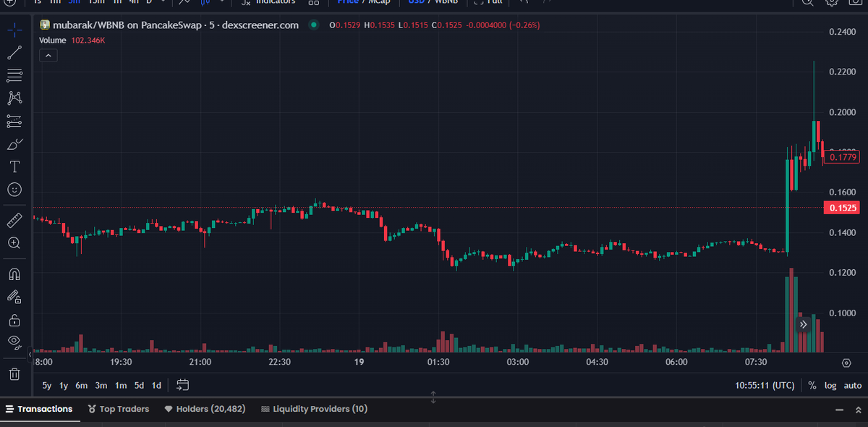Set the range to 1m

click(x=121, y=386)
